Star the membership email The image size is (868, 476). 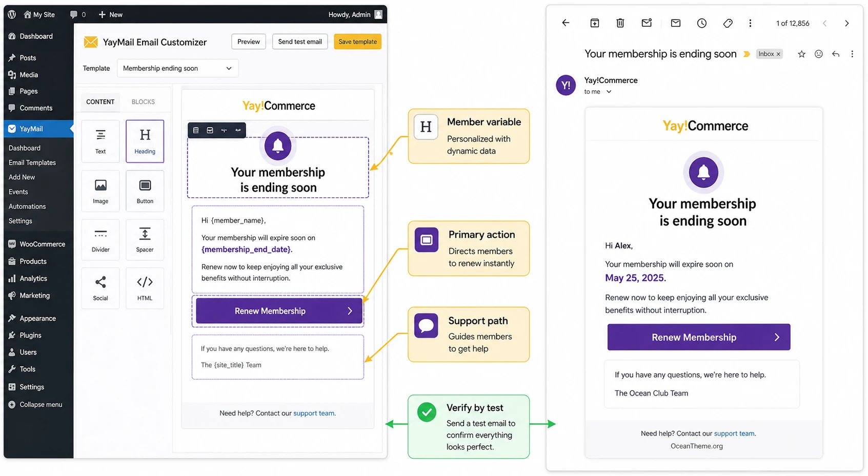pyautogui.click(x=801, y=54)
